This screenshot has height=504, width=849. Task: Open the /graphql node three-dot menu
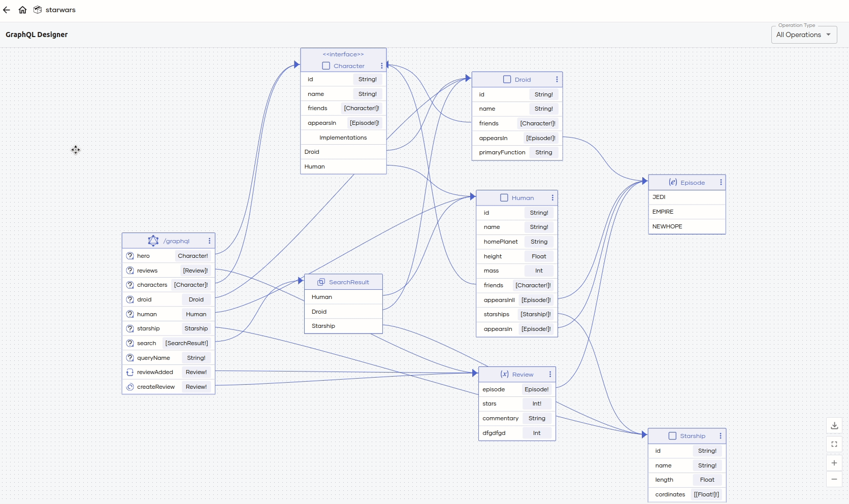click(x=209, y=241)
